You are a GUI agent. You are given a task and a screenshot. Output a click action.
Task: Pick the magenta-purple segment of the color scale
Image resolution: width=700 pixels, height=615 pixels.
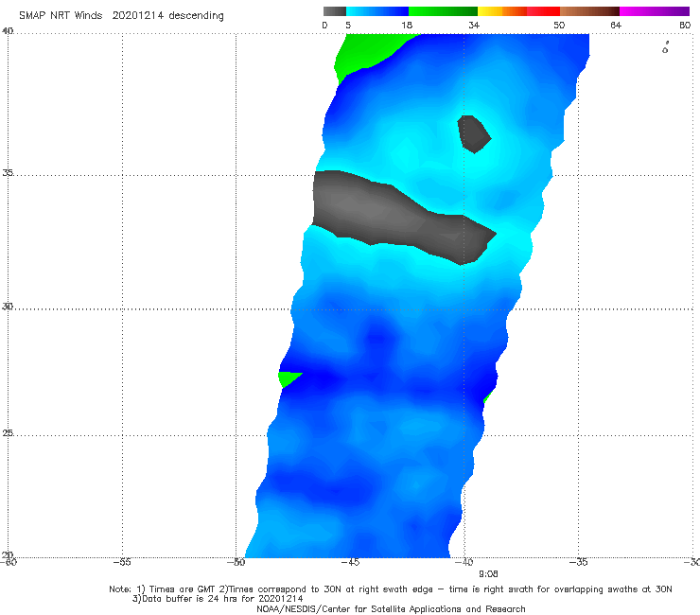click(x=655, y=11)
